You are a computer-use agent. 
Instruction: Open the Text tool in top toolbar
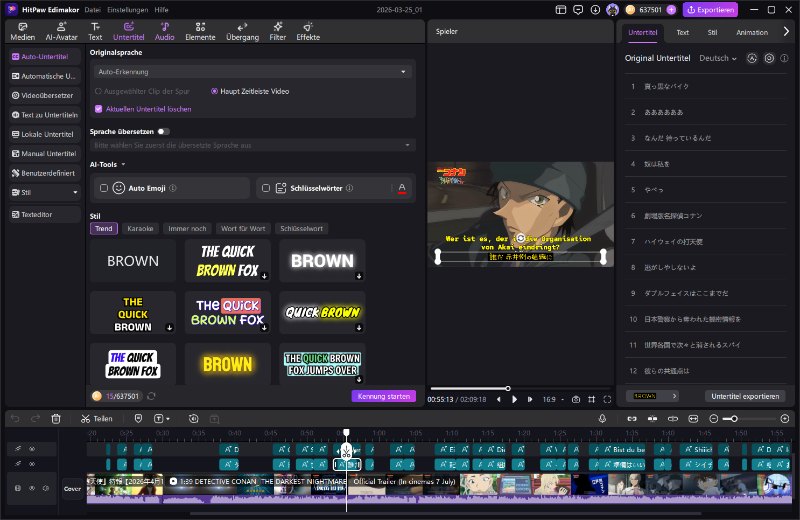click(95, 32)
